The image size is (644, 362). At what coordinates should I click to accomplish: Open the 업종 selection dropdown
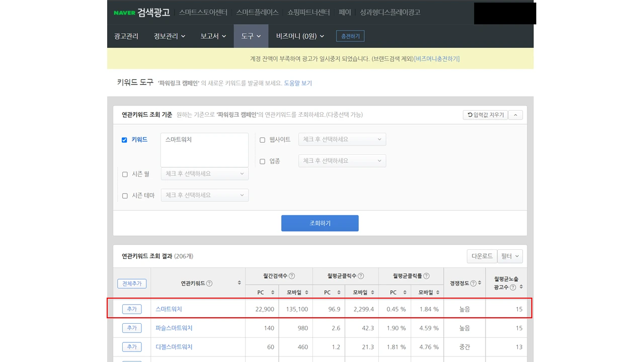pos(342,161)
